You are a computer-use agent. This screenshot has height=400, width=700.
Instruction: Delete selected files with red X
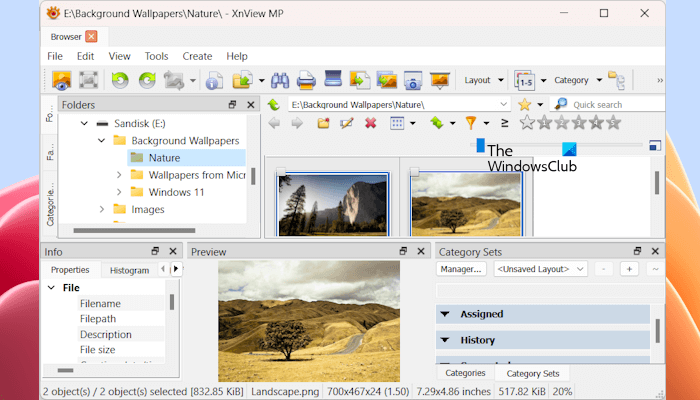[371, 123]
